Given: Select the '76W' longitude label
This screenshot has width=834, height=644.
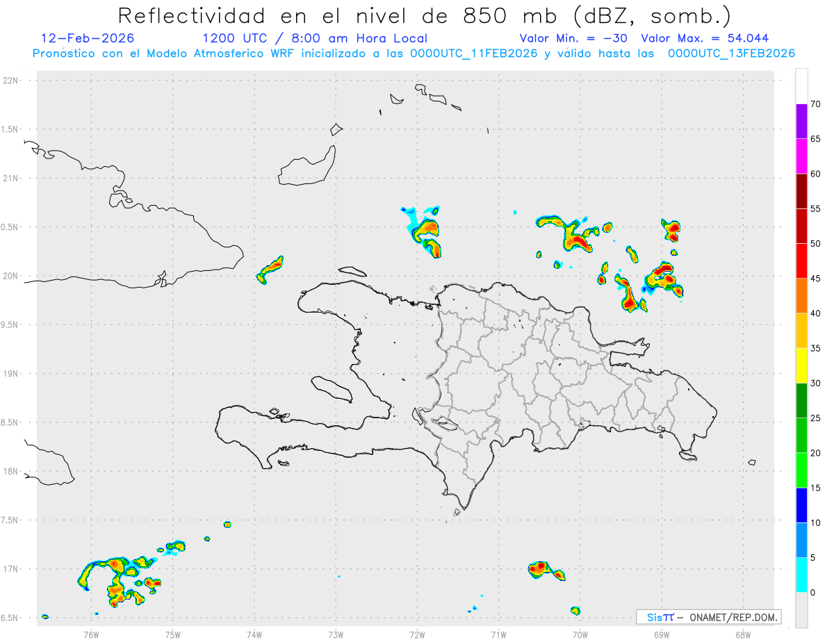Looking at the screenshot, I should [x=91, y=634].
